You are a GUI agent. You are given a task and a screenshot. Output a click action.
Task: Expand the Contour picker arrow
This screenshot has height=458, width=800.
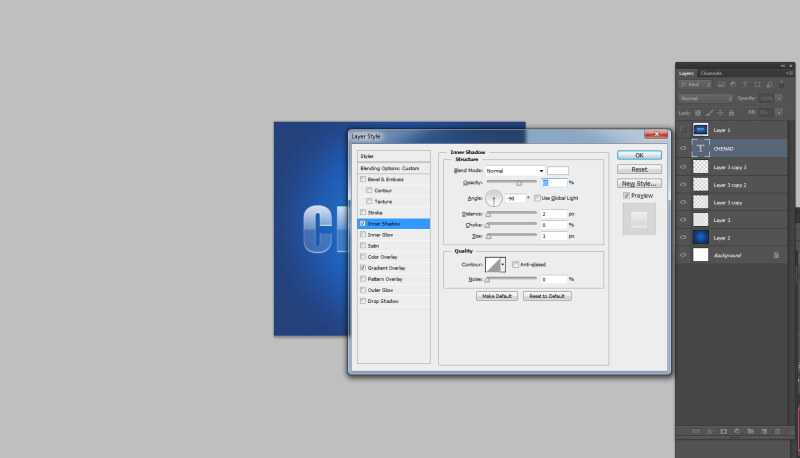point(502,264)
